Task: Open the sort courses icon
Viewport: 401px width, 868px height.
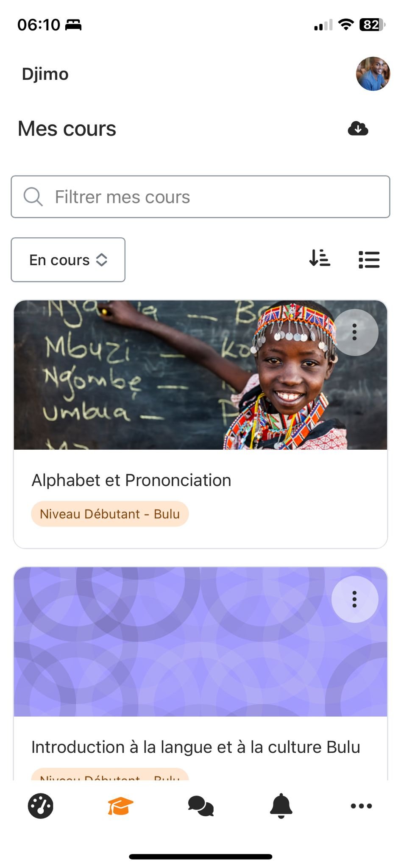Action: point(320,259)
